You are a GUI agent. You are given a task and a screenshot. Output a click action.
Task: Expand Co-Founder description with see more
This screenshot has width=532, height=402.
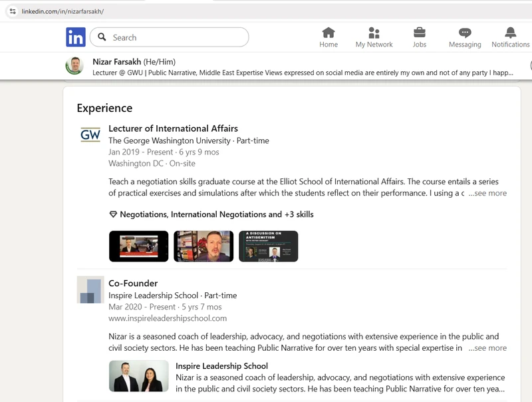[487, 347]
